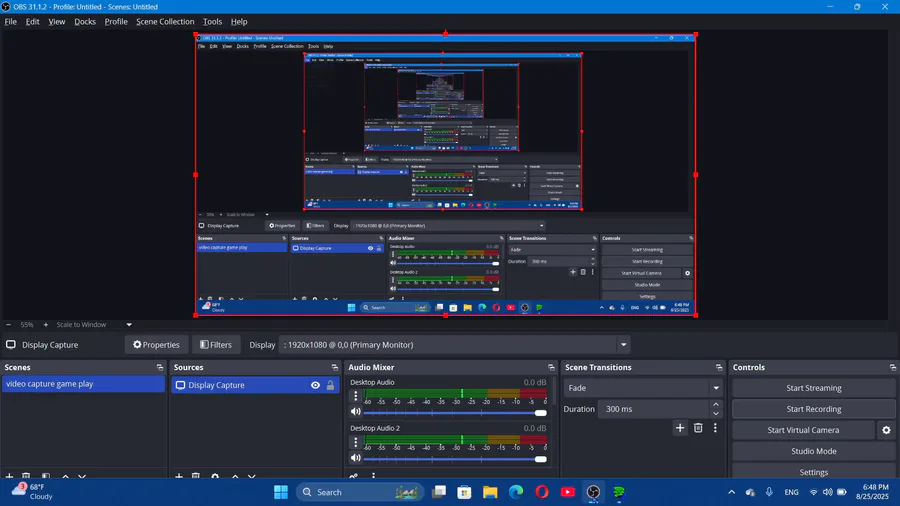Switch to OBS Studio taskbar icon

[x=593, y=492]
